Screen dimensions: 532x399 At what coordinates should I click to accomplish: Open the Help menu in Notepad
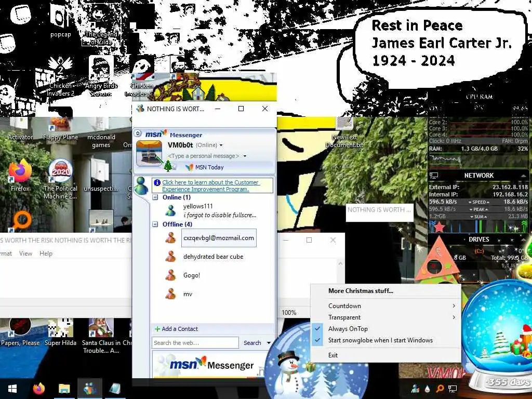click(46, 254)
